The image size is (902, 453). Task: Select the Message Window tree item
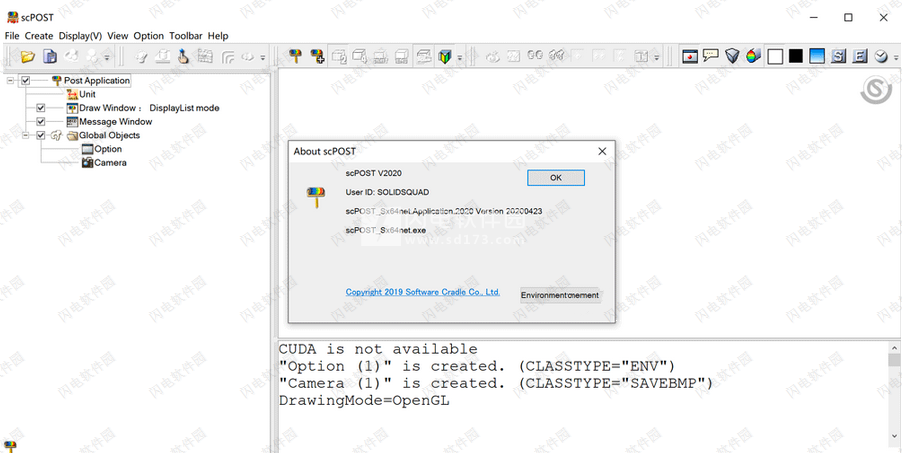116,122
